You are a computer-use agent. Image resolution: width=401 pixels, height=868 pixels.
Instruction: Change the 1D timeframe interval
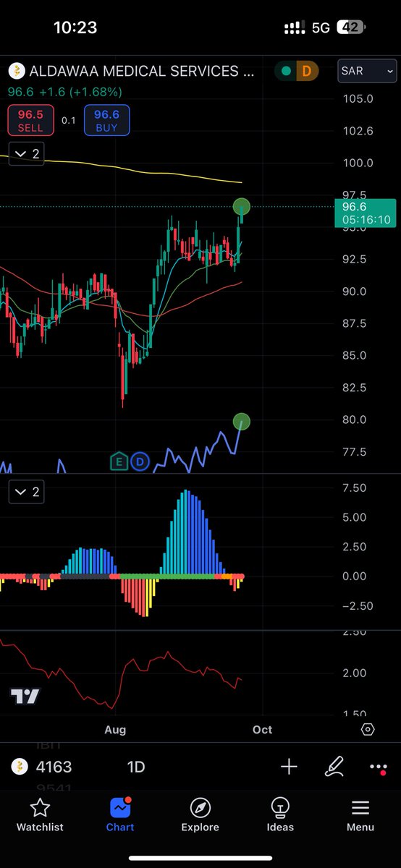(x=135, y=767)
